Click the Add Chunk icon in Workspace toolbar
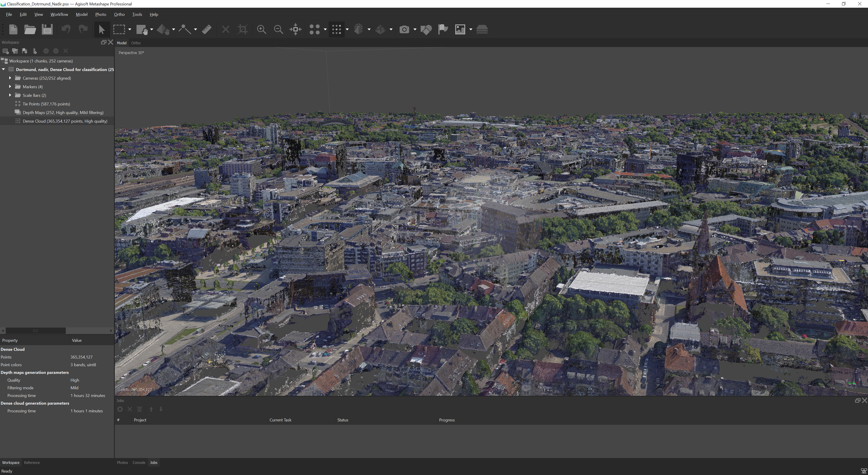Image resolution: width=868 pixels, height=475 pixels. tap(5, 51)
